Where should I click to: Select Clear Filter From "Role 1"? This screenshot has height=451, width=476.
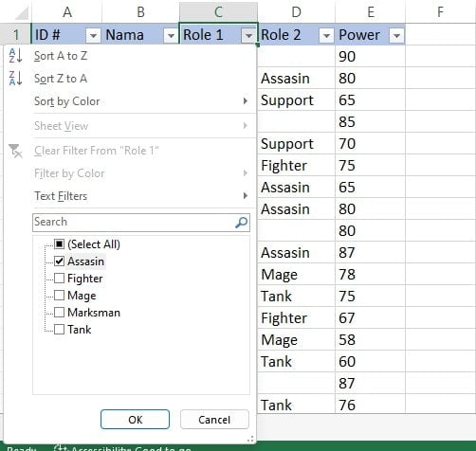(x=130, y=151)
